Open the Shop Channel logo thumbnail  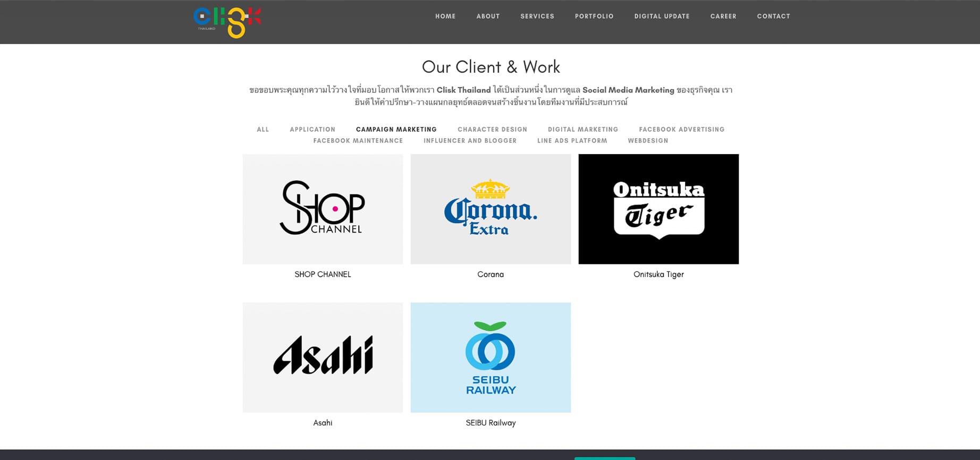(323, 209)
